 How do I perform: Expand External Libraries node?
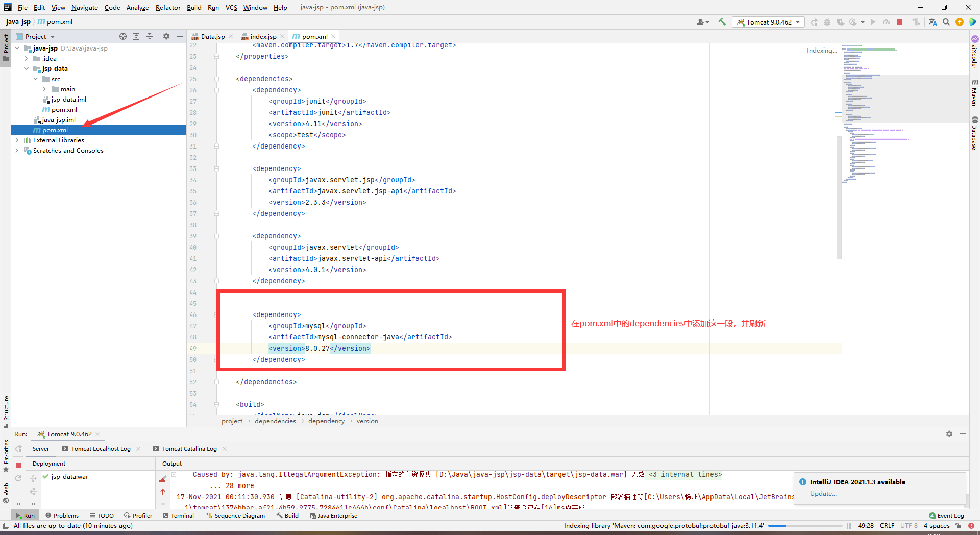click(17, 140)
